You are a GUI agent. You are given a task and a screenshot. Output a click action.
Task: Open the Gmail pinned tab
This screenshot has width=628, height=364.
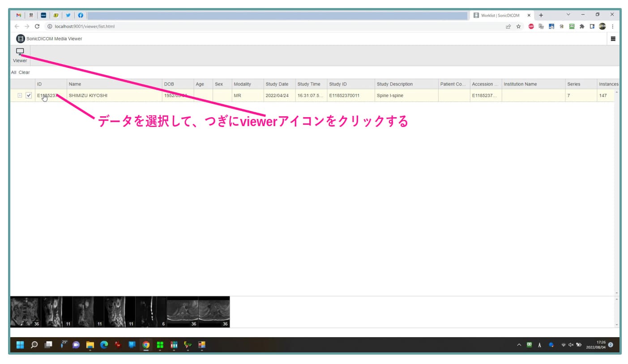(19, 15)
